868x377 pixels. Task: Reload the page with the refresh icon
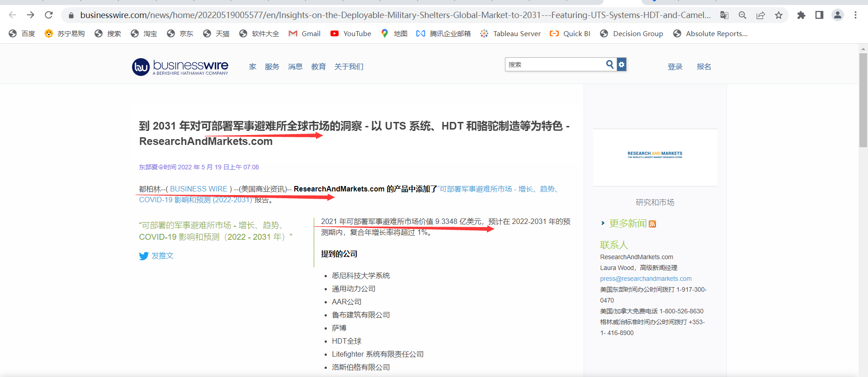(49, 15)
